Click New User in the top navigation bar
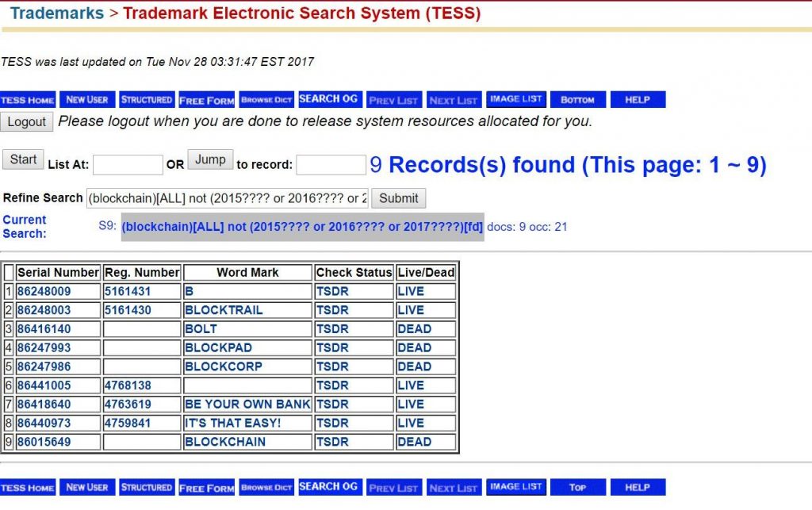 (x=87, y=99)
